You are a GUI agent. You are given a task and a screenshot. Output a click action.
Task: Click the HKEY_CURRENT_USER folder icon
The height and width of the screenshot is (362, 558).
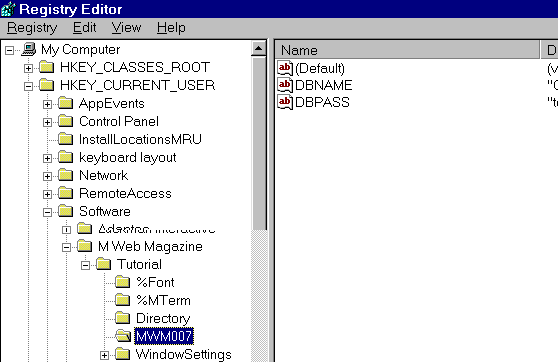pyautogui.click(x=47, y=85)
